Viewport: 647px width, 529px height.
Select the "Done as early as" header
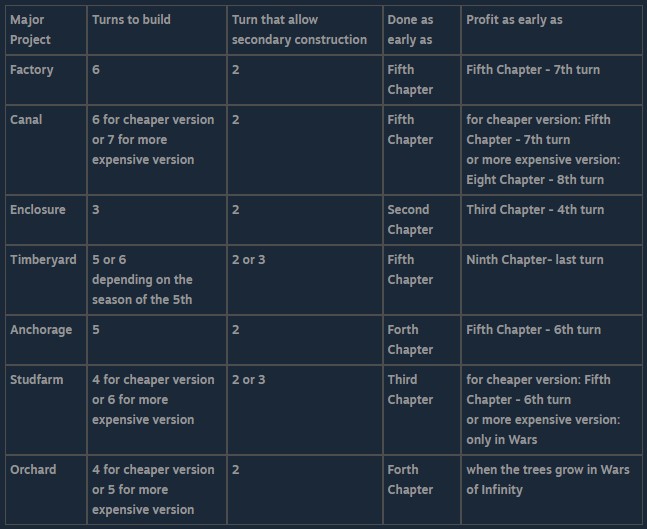(x=410, y=30)
